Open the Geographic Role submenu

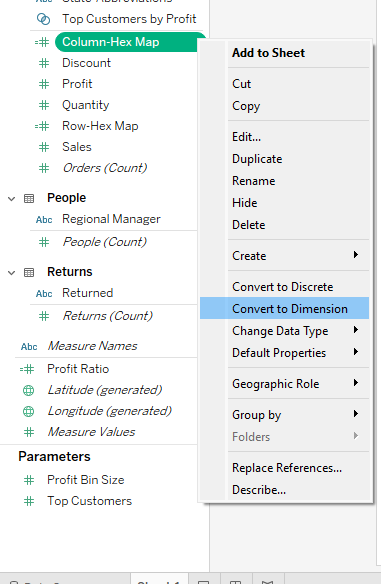(x=285, y=384)
